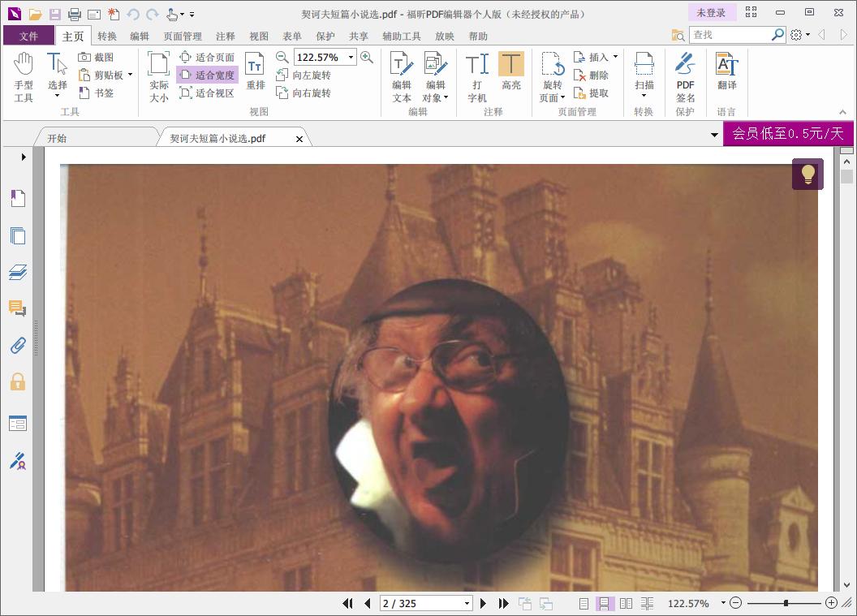Viewport: 857px width, 616px height.
Task: Expand the page number dropdown
Action: 467,603
